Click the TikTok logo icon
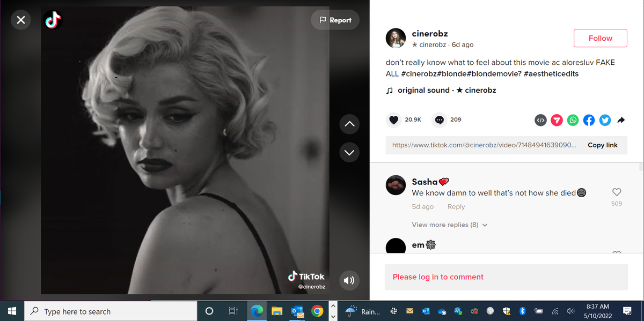This screenshot has width=644, height=321. (53, 20)
